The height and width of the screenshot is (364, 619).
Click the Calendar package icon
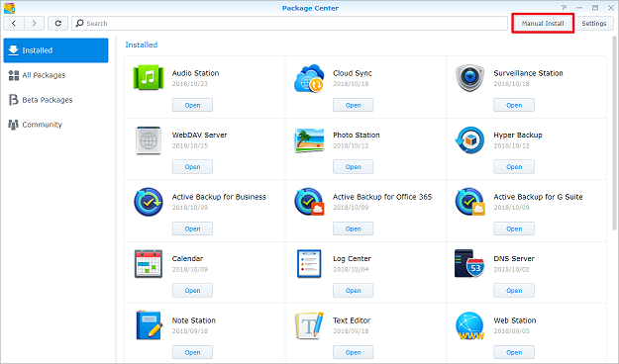(149, 263)
